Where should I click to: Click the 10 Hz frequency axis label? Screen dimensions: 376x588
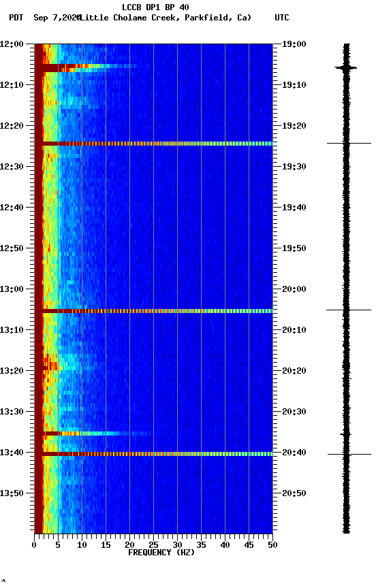coord(82,545)
